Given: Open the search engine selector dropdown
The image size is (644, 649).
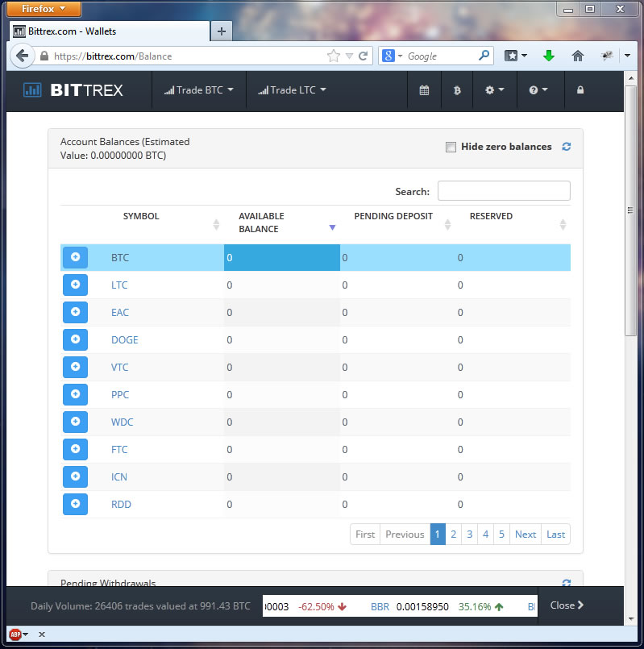Looking at the screenshot, I should click(392, 56).
